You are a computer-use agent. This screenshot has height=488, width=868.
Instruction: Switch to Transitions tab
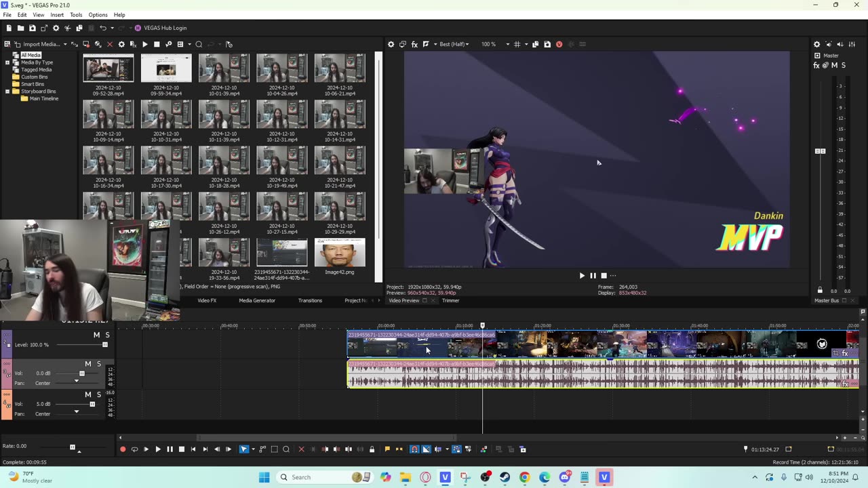click(310, 300)
